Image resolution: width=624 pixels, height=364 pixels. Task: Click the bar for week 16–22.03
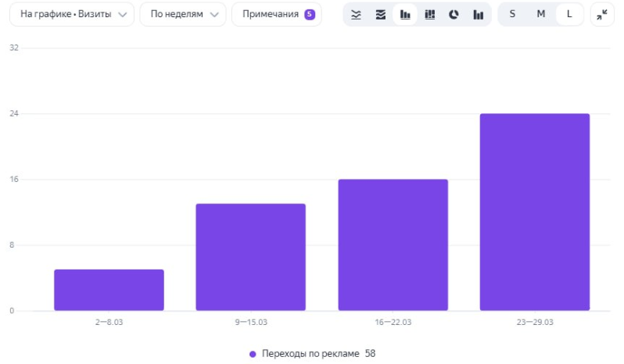click(393, 244)
